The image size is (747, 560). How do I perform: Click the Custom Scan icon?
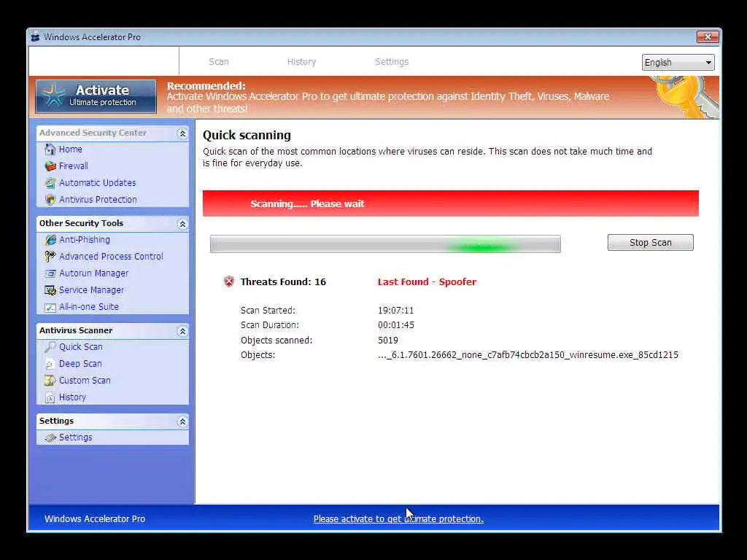click(50, 381)
